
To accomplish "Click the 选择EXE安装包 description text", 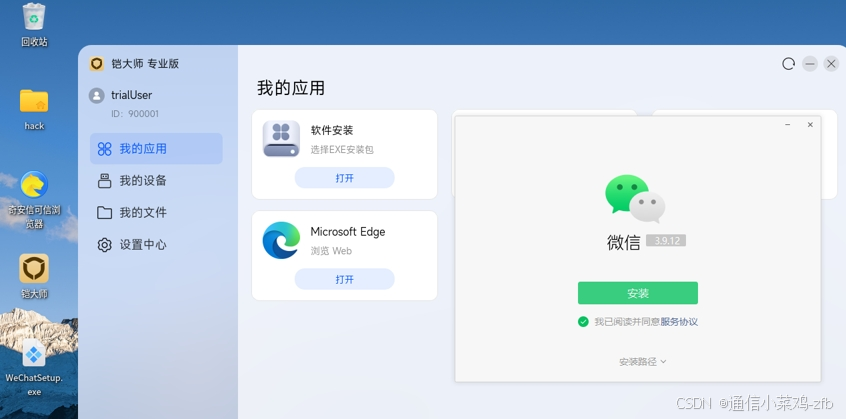I will pyautogui.click(x=342, y=149).
